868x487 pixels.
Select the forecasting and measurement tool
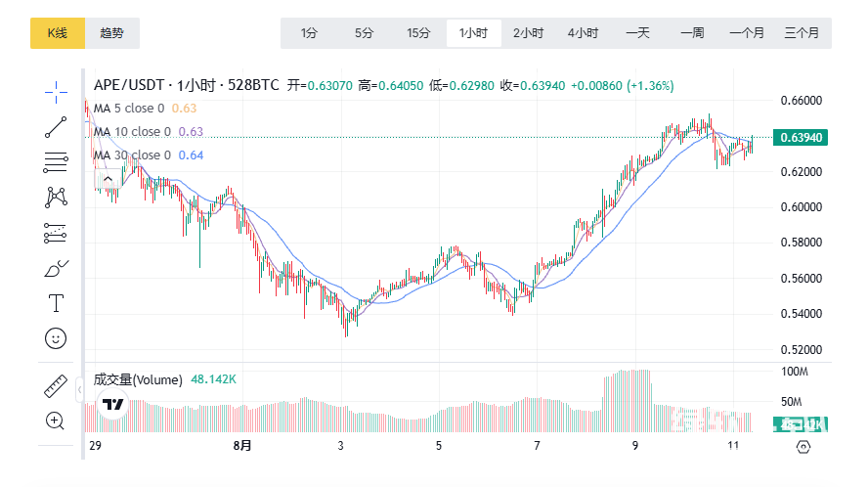[x=56, y=233]
